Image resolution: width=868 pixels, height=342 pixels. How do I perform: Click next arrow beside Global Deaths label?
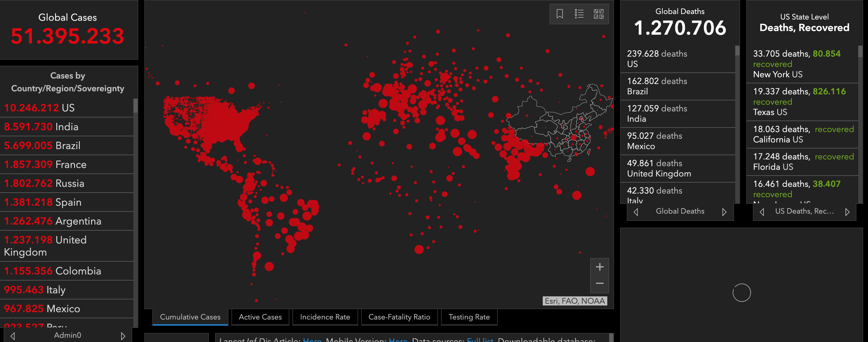pyautogui.click(x=724, y=212)
